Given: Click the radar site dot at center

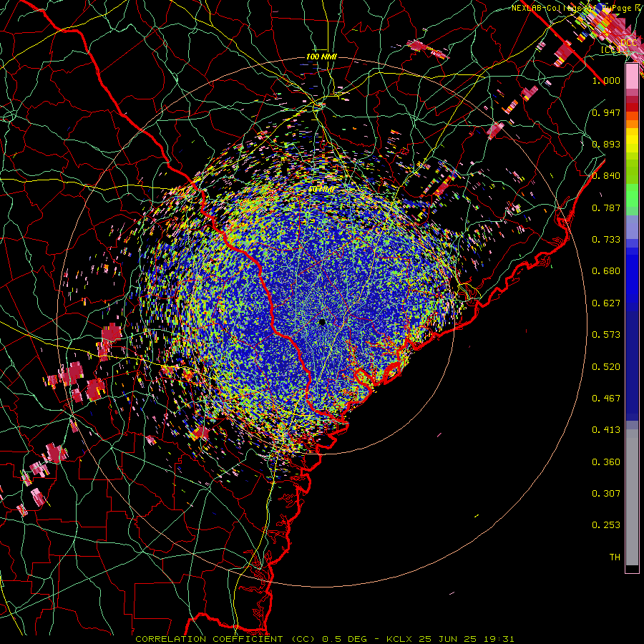Looking at the screenshot, I should tap(322, 322).
